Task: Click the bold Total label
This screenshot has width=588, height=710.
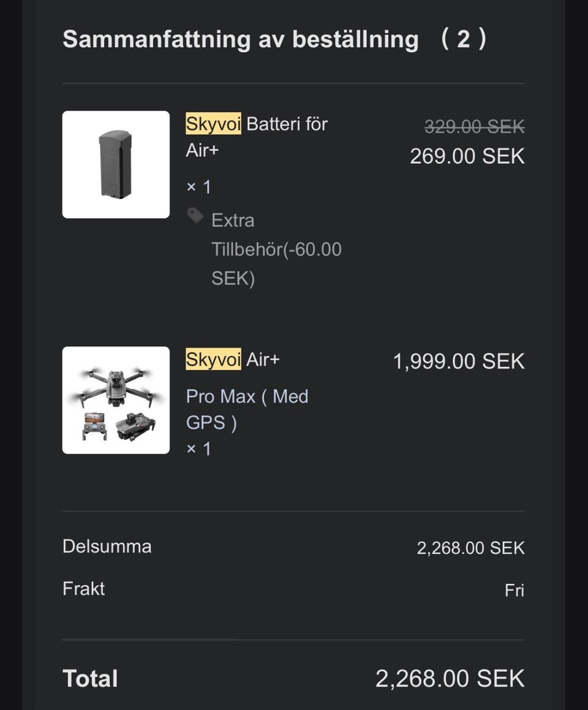Action: pos(91,679)
